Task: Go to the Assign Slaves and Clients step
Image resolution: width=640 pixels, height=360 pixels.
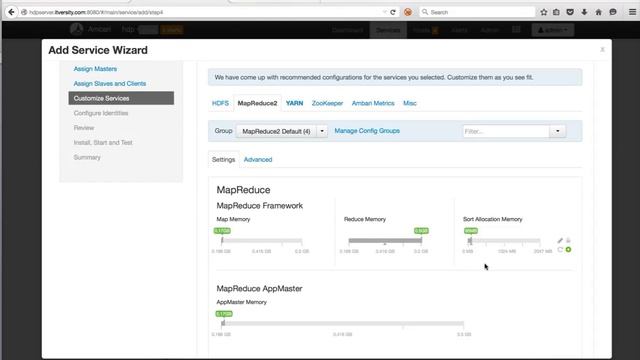Action: [110, 84]
